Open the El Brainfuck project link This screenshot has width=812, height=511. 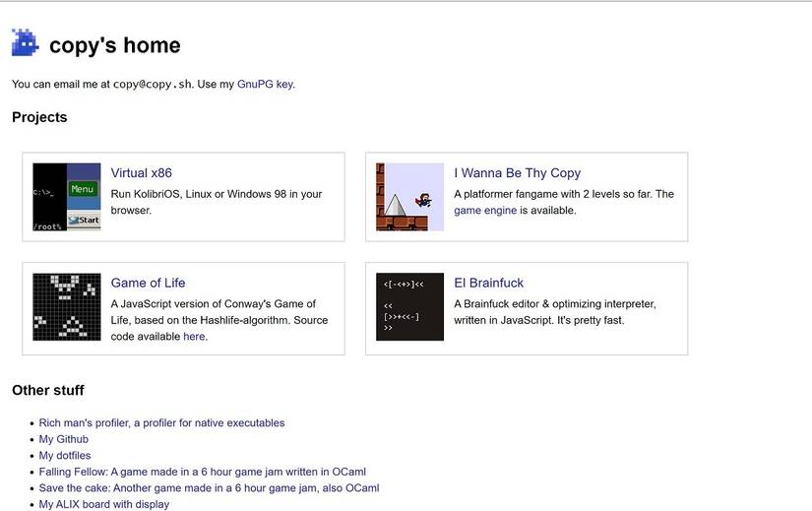(x=489, y=283)
